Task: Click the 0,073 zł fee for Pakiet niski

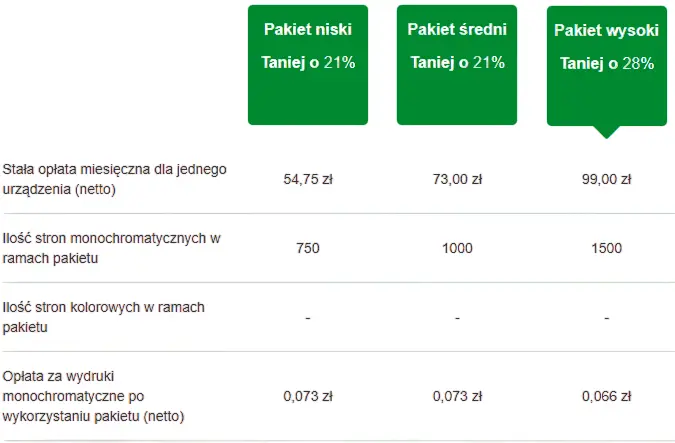Action: [308, 396]
